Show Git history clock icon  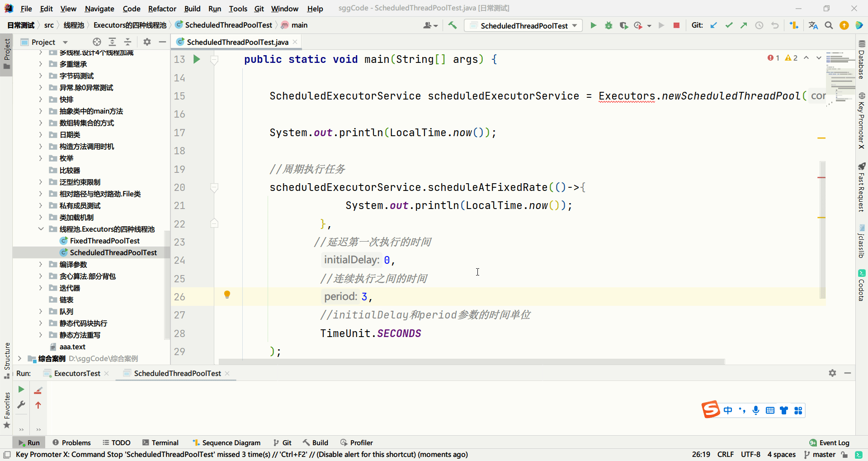click(x=759, y=25)
